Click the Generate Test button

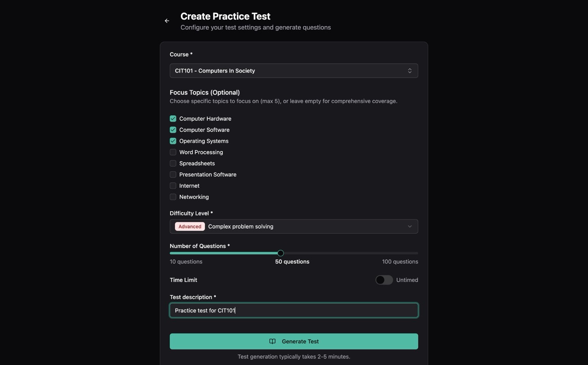[294, 341]
